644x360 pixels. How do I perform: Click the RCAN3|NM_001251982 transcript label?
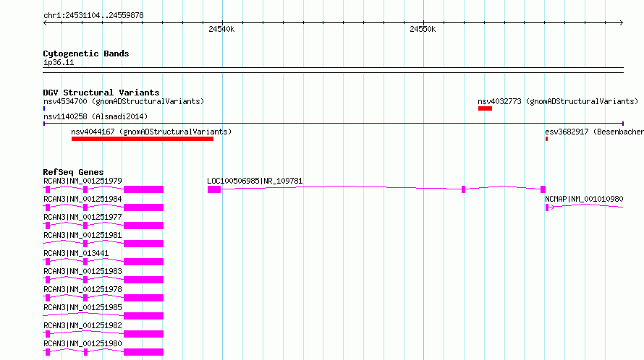click(82, 325)
